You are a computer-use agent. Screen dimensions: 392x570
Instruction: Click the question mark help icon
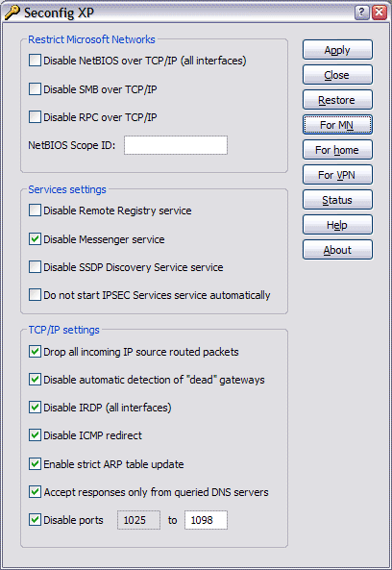[x=361, y=12]
